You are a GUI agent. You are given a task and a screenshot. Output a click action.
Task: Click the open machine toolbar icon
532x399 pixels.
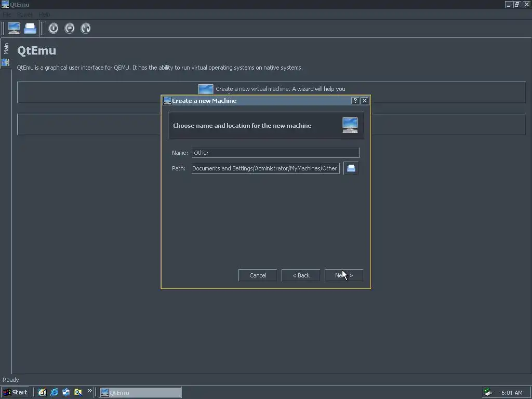[30, 28]
